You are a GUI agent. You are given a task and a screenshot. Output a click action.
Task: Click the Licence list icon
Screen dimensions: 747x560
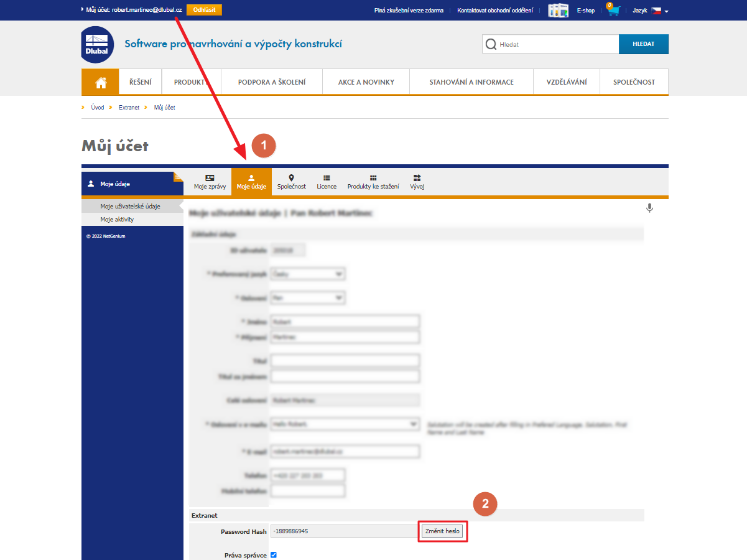(x=326, y=177)
